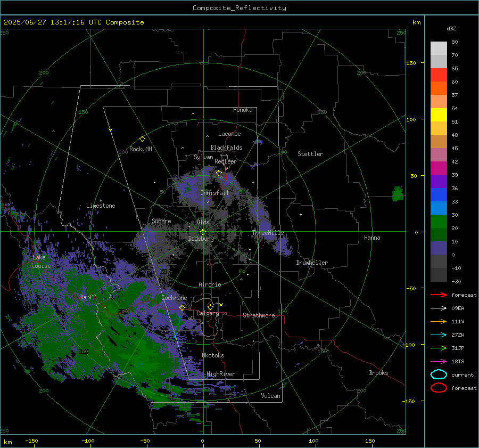Click the Stettler label
Viewport: 479px width, 448px height.
pyautogui.click(x=310, y=154)
